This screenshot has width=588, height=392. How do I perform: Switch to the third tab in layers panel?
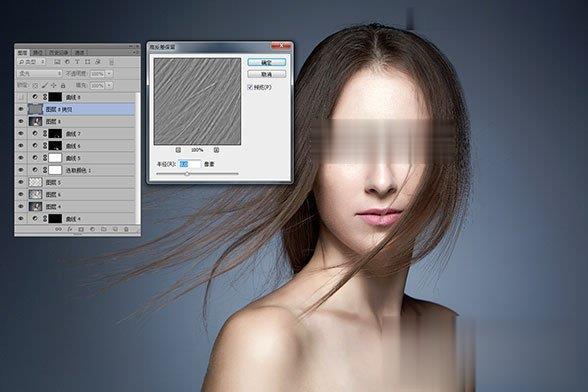tap(58, 53)
